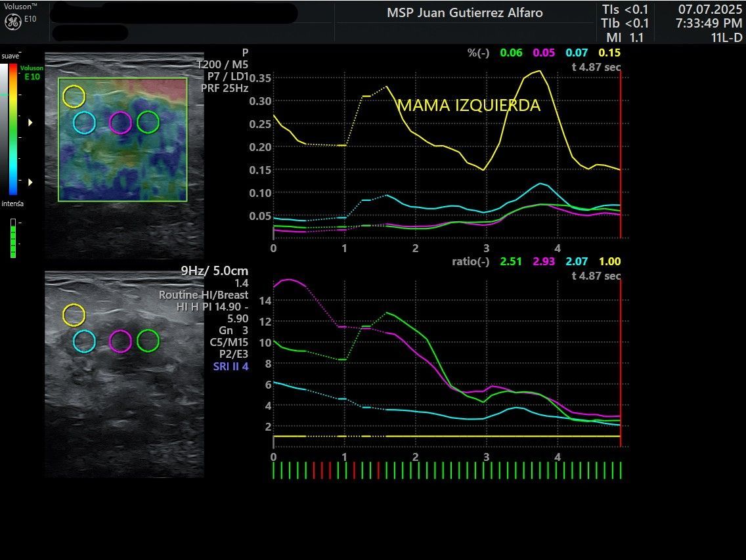The image size is (746, 560).
Task: Click the T200 / M5 parameter
Action: 222,64
